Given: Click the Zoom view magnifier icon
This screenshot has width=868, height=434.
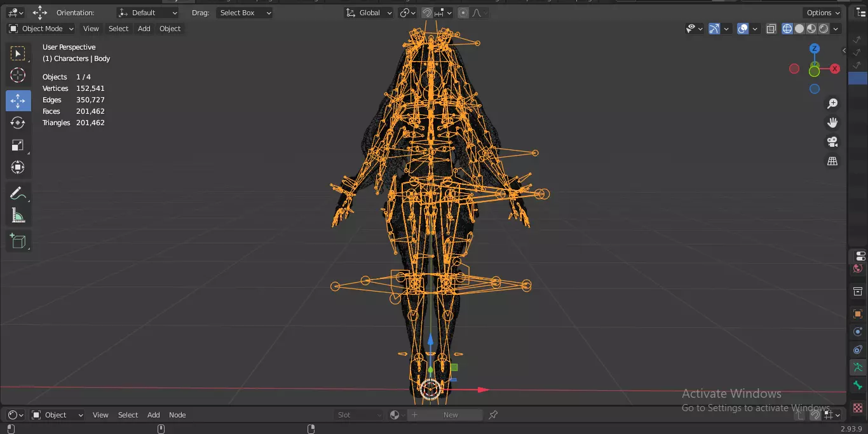Looking at the screenshot, I should [832, 104].
